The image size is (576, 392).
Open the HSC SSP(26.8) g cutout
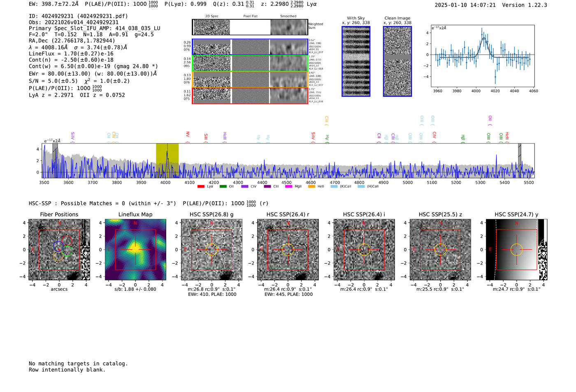point(211,250)
